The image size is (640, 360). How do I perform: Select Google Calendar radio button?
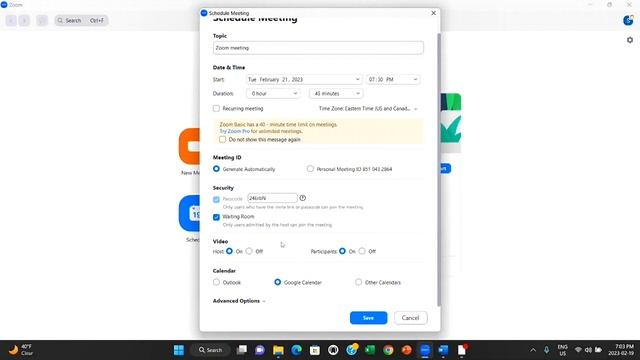coord(278,282)
